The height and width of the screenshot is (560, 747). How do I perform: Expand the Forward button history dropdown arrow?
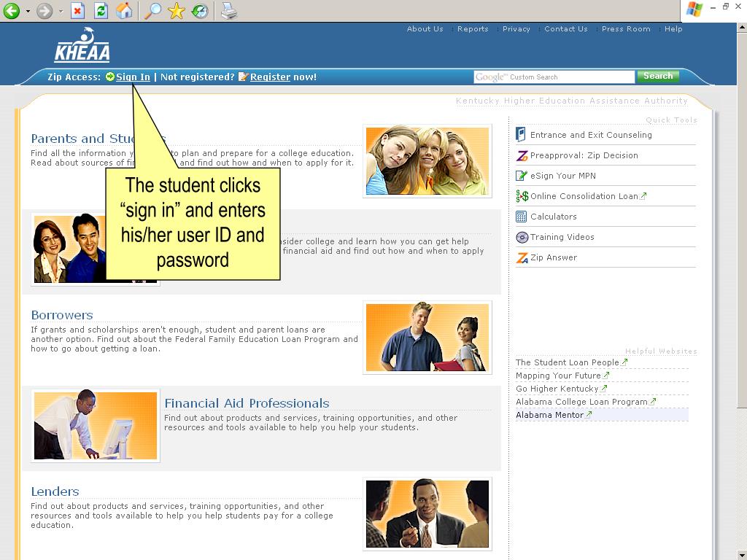point(61,12)
